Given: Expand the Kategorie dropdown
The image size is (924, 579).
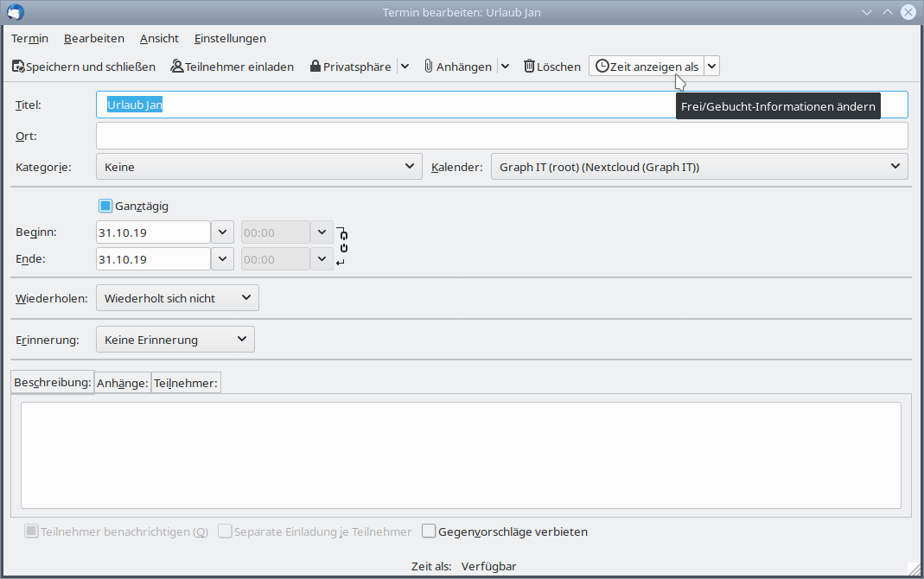Looking at the screenshot, I should coord(259,167).
